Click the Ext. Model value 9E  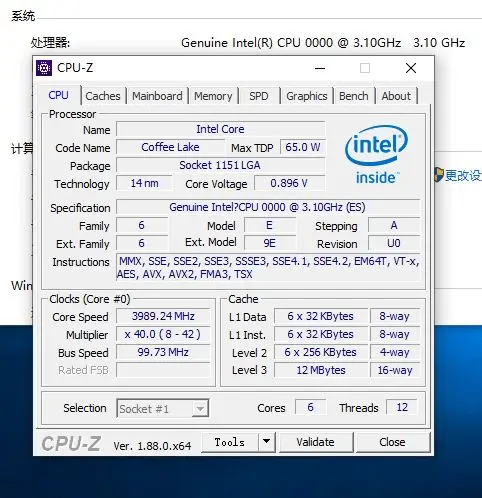click(x=269, y=243)
